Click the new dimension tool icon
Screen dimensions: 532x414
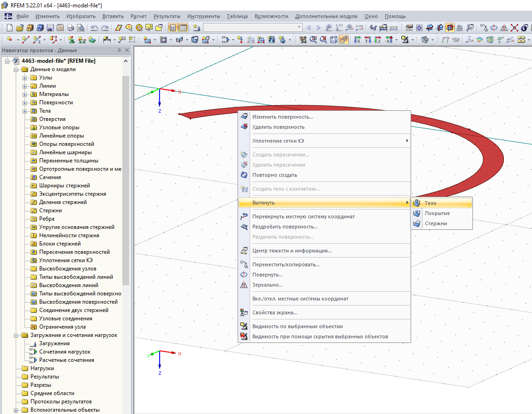pos(107,40)
